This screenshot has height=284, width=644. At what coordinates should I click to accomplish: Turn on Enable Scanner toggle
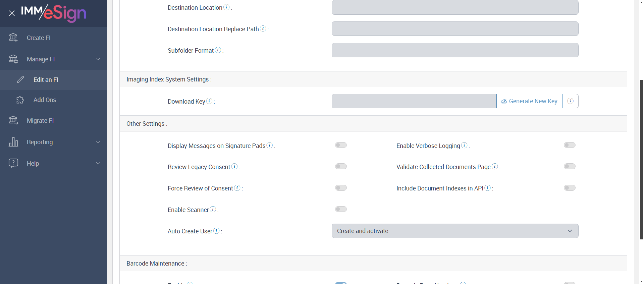(x=341, y=209)
